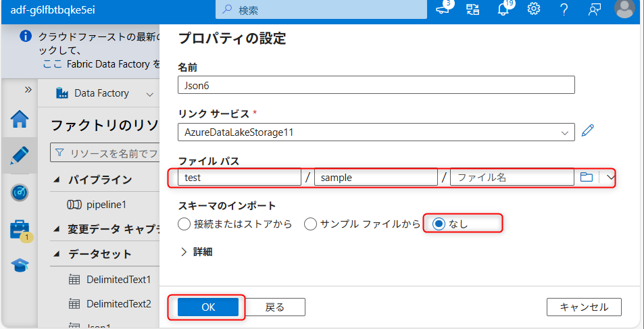This screenshot has width=644, height=329.
Task: Click the 検索 search box in header
Action: [321, 9]
